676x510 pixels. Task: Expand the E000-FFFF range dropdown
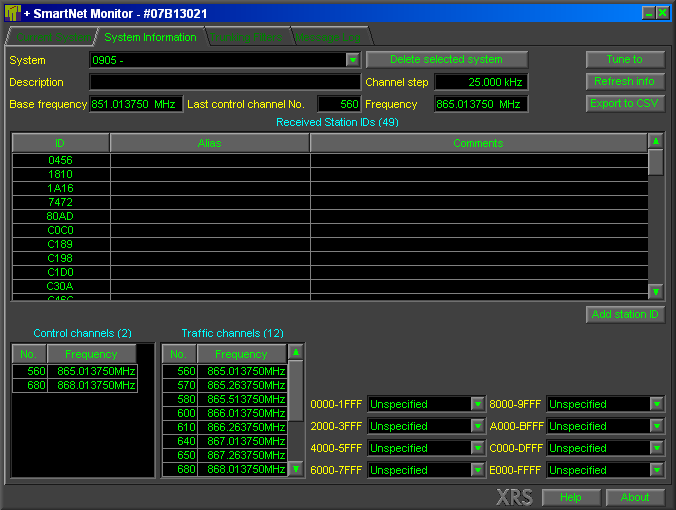[x=657, y=470]
